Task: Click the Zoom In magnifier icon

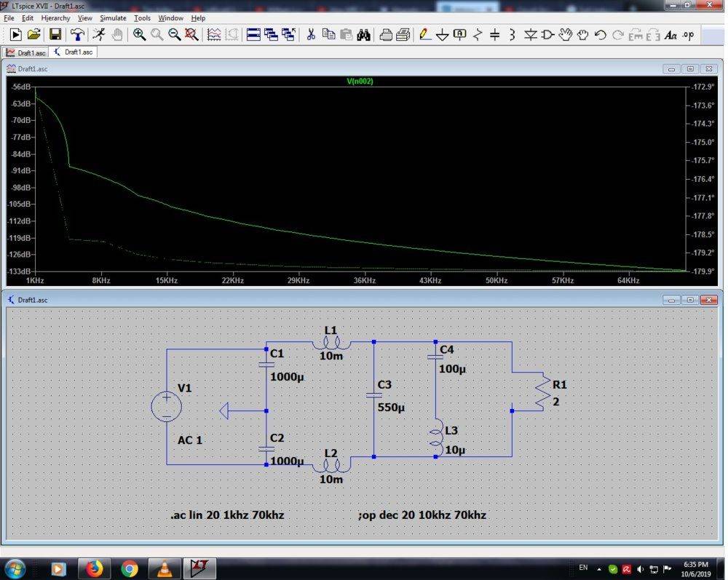Action: [139, 34]
